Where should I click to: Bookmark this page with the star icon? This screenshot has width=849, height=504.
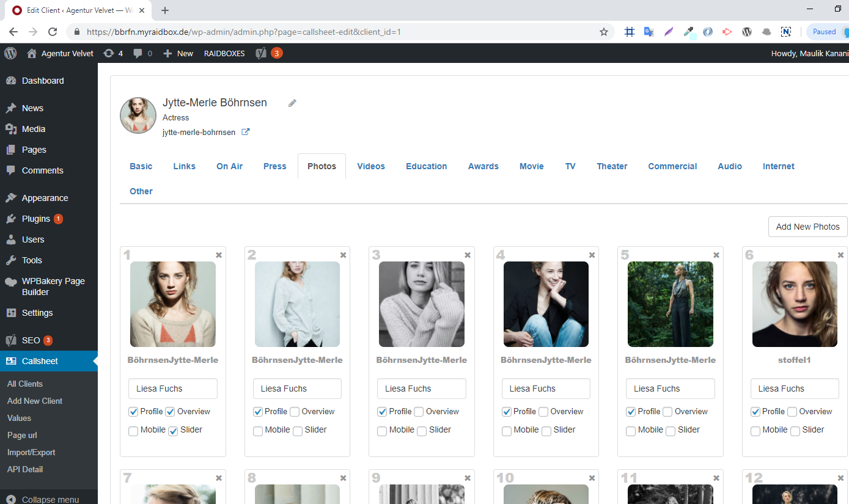coord(604,32)
